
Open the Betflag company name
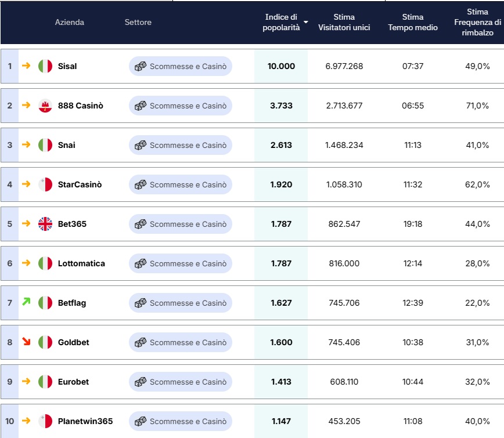pos(72,303)
